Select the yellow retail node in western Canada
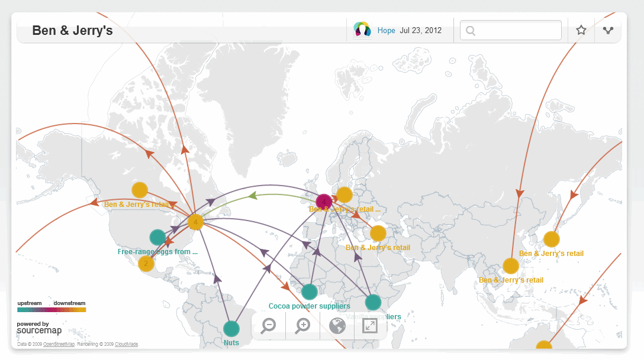Viewport: 644px width, 360px height. tap(140, 190)
